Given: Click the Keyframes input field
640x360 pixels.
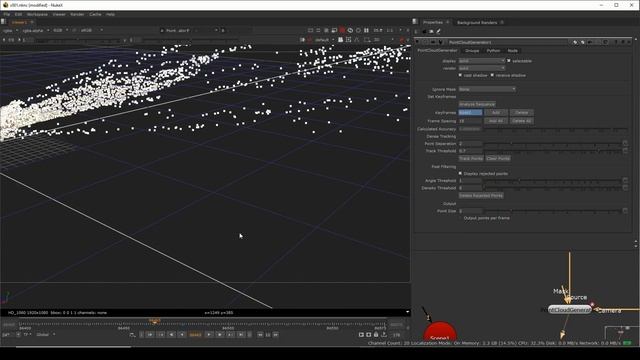Looking at the screenshot, I should click(470, 112).
